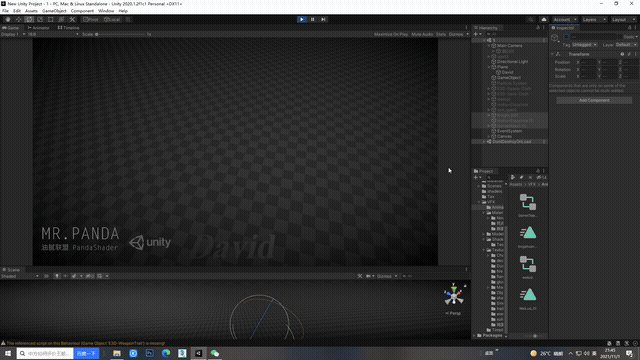Image resolution: width=640 pixels, height=360 pixels.
Task: Step forward one frame
Action: tap(323, 19)
